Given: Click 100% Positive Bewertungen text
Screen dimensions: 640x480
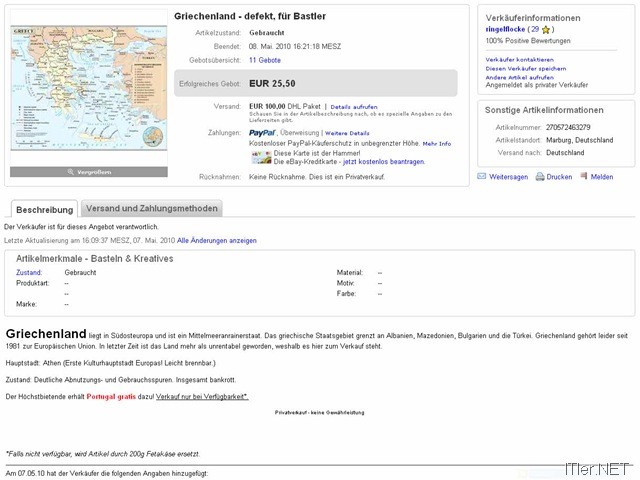Looking at the screenshot, I should [528, 40].
